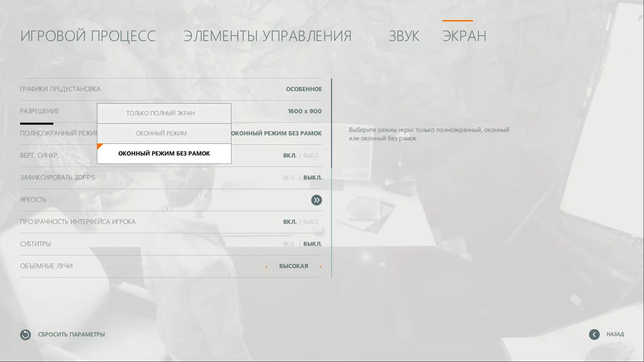Image resolution: width=644 pixels, height=362 pixels.
Task: Switch to Игровой процесс tab
Action: coord(88,36)
